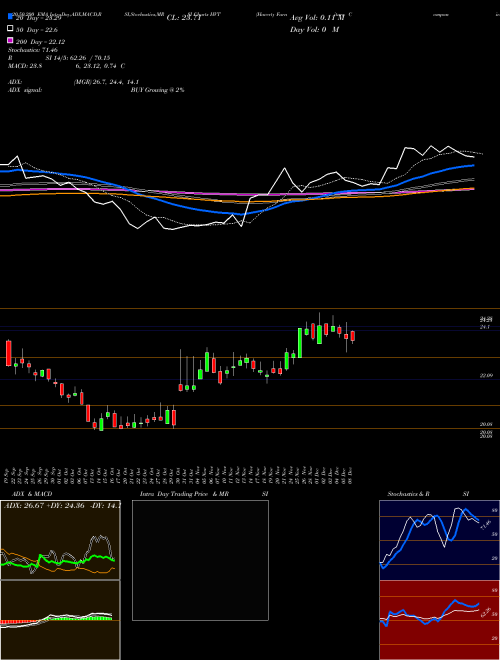Click the 'Stochastics: 71.46' readout
Screen dimensions: 500x660
(33, 50)
